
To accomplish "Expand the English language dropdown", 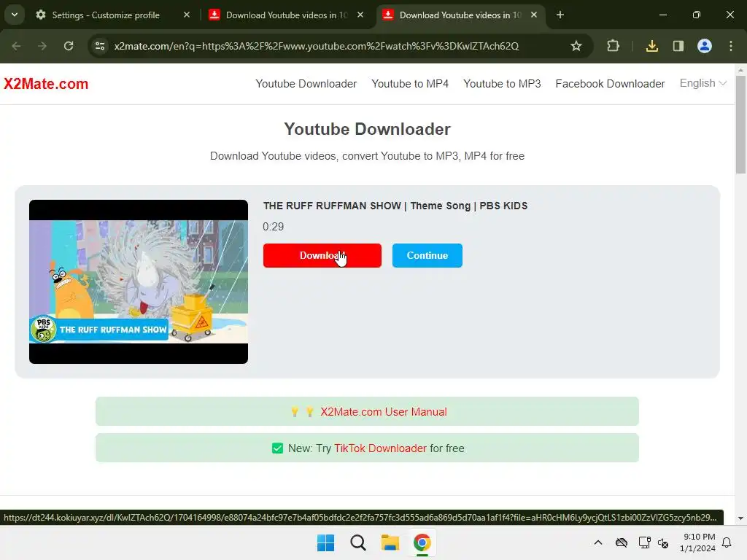I will 703,83.
